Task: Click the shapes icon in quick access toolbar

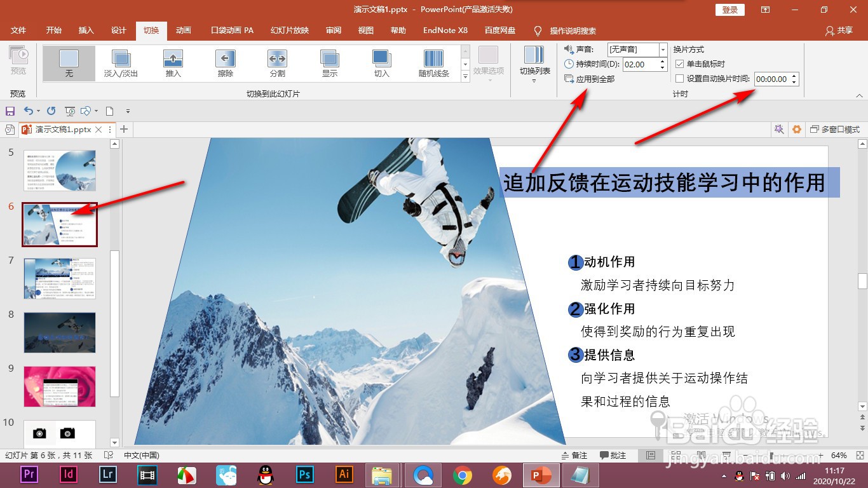Action: point(86,111)
